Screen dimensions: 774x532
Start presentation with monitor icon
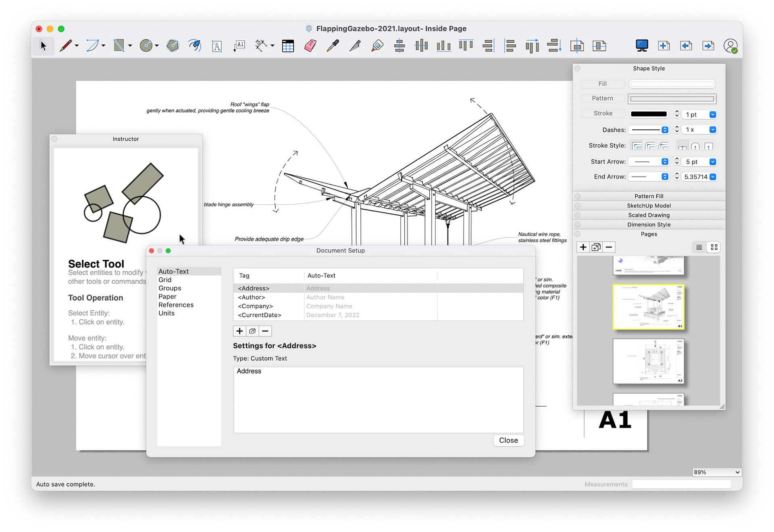tap(641, 46)
